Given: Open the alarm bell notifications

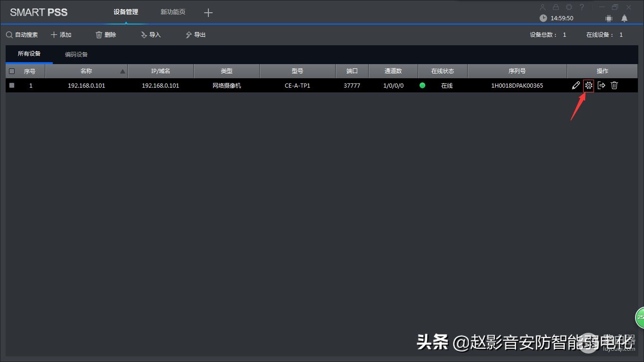Looking at the screenshot, I should 624,18.
